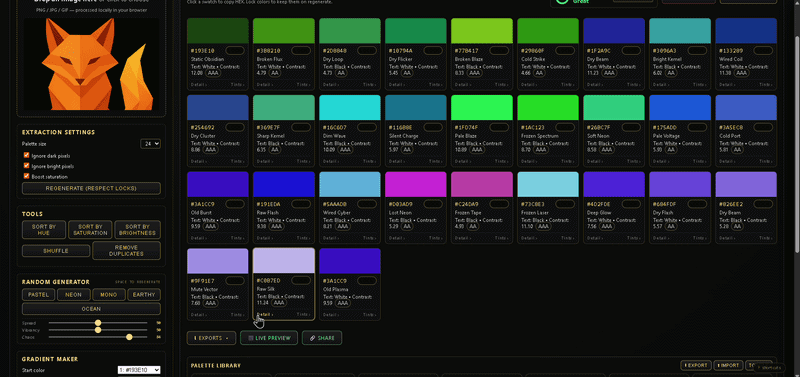The image size is (800, 377).
Task: Click the Frozen Spectrum color name
Action: tap(539, 136)
